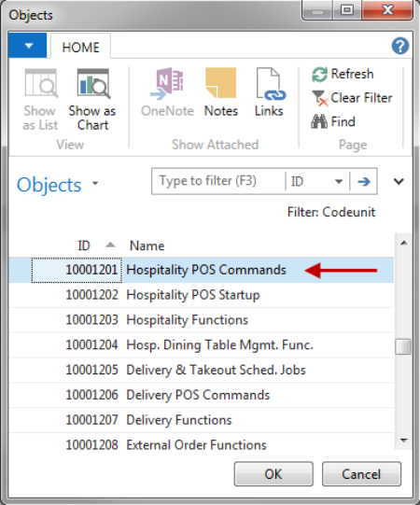Click the Find binoculars icon

(x=319, y=121)
